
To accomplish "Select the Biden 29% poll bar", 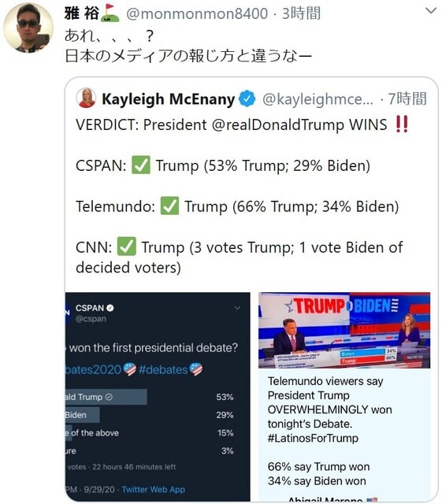I will tap(83, 415).
